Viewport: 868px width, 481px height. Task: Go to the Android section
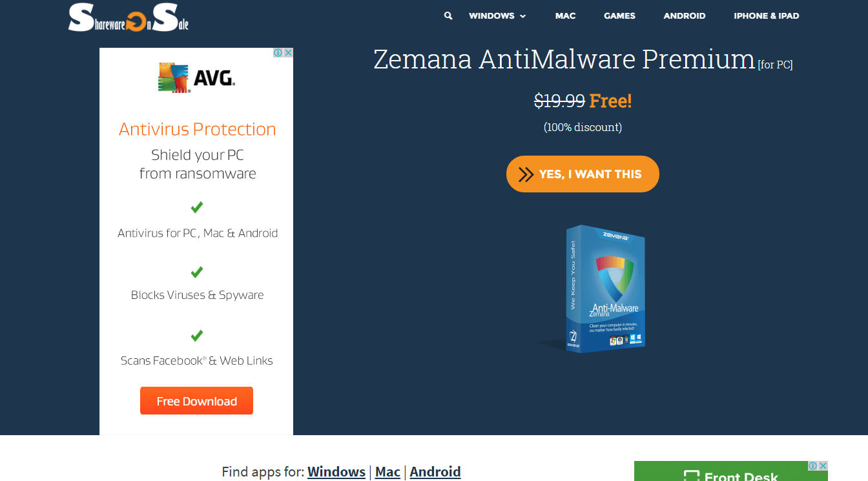pyautogui.click(x=685, y=15)
